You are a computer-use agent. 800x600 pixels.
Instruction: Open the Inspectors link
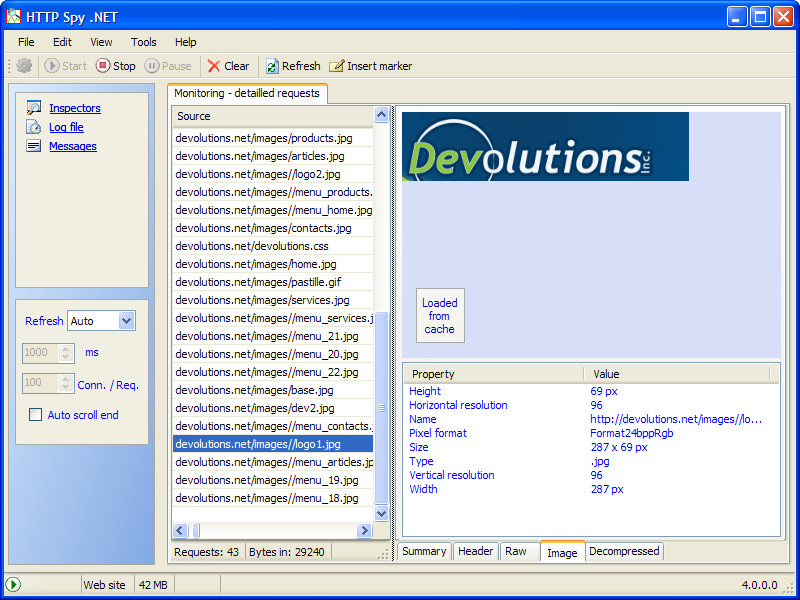[x=74, y=108]
